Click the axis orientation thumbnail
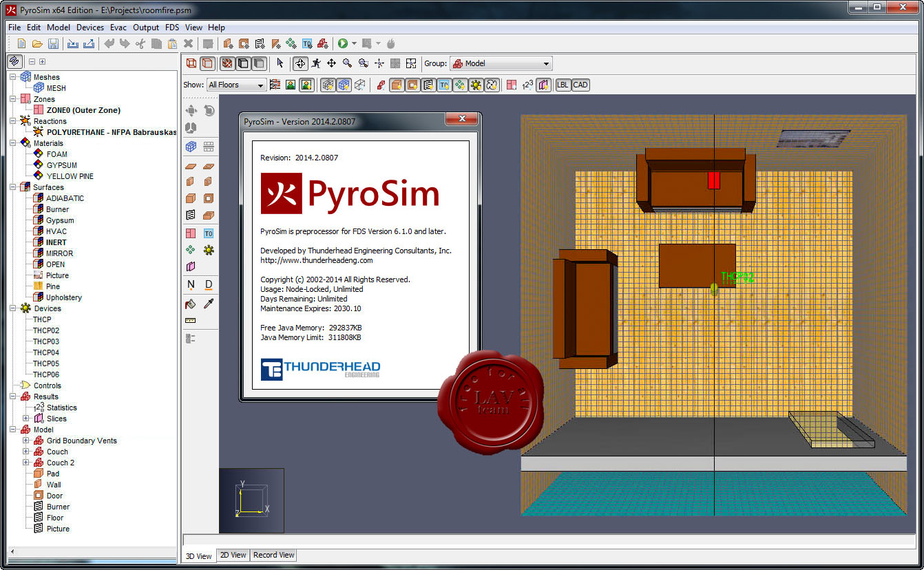This screenshot has width=924, height=570. tap(251, 500)
